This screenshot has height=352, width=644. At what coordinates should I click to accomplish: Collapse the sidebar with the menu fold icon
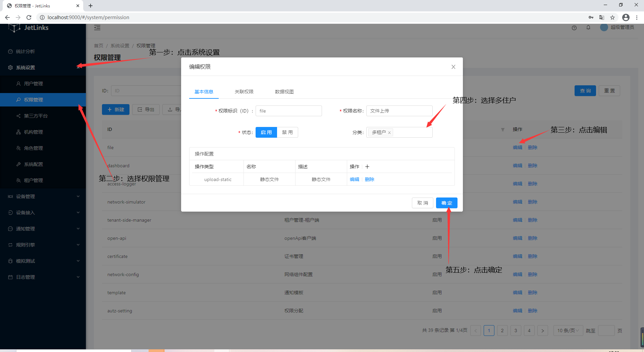click(97, 28)
